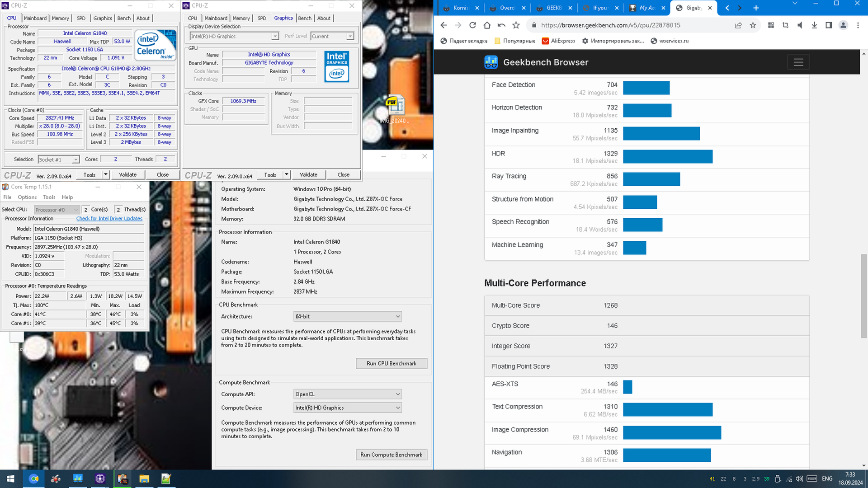Switch to Memory tab in left CPU-Z

tap(60, 18)
